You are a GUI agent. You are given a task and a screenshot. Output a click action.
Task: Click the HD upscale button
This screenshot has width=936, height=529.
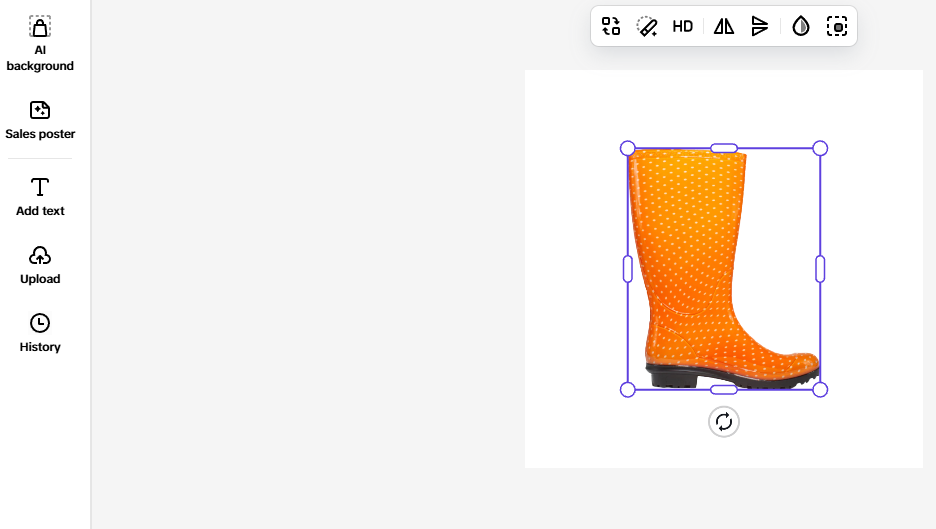click(682, 26)
